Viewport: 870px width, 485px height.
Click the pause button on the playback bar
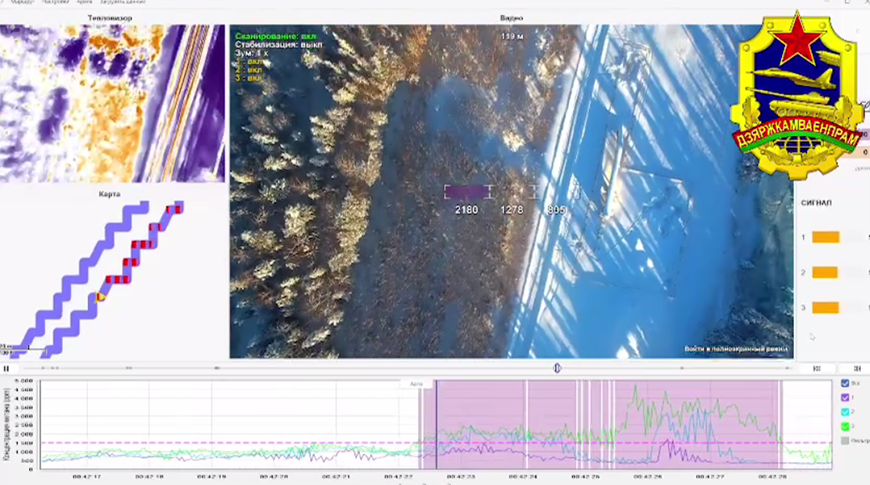6,368
